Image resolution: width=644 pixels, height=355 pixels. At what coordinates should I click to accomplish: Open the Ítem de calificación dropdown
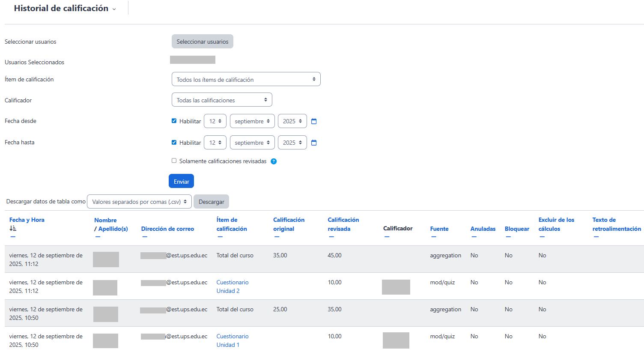(x=246, y=79)
